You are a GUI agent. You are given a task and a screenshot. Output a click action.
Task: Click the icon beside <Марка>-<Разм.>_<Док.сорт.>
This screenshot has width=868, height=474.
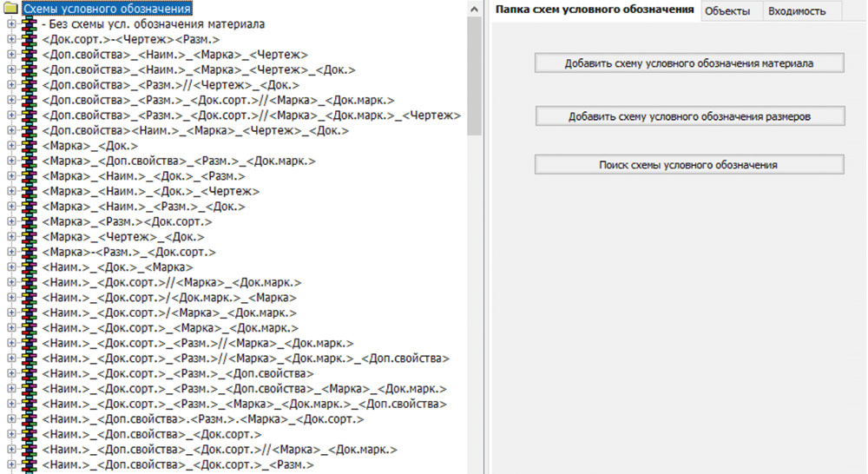(29, 252)
